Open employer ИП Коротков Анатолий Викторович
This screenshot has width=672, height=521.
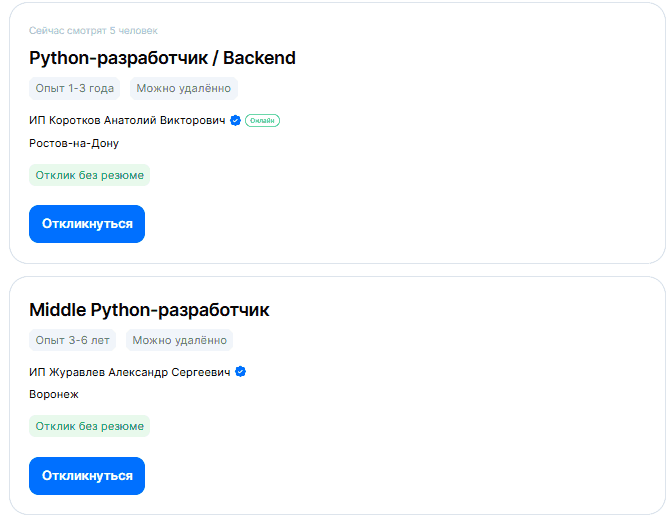coord(127,120)
